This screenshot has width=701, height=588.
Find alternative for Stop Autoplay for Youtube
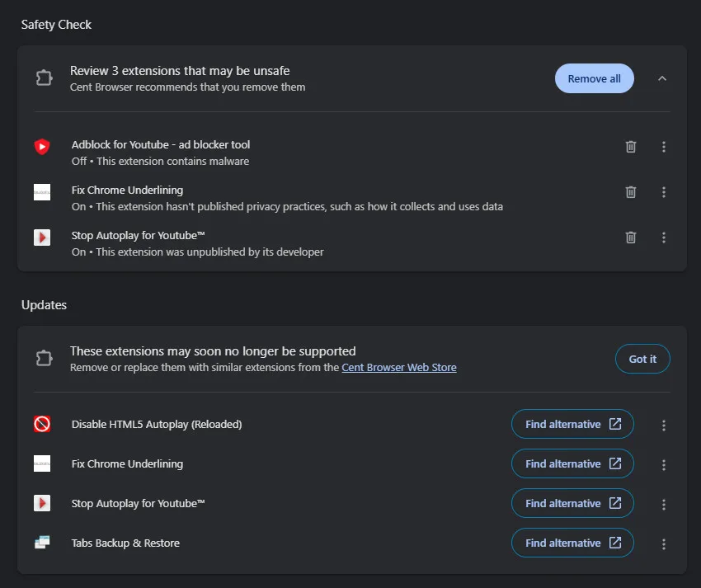572,503
